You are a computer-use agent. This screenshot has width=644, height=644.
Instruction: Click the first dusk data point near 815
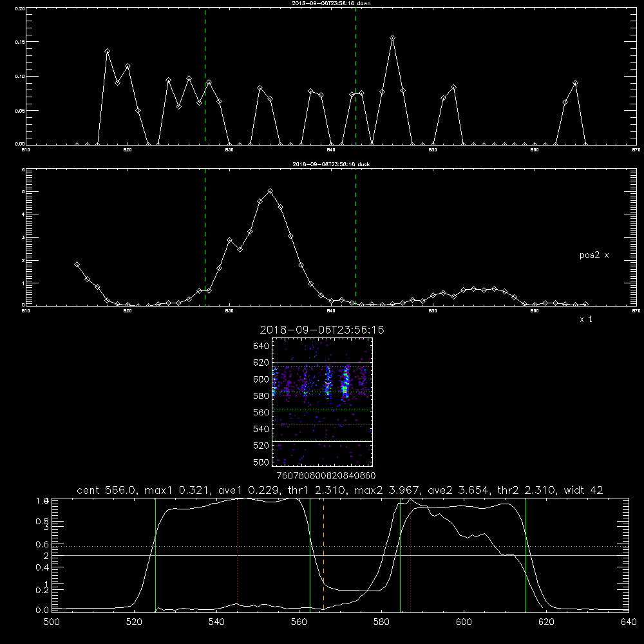[x=77, y=265]
